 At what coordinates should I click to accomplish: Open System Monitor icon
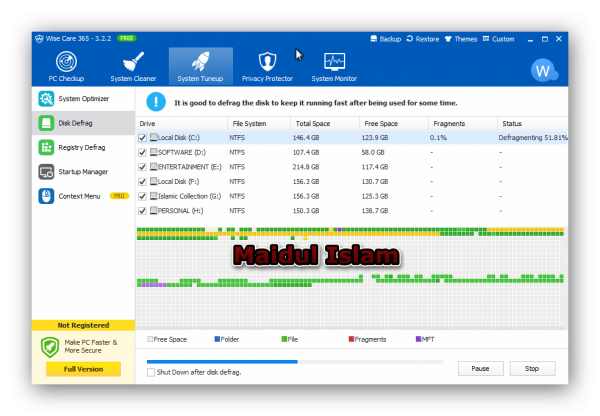pos(334,62)
